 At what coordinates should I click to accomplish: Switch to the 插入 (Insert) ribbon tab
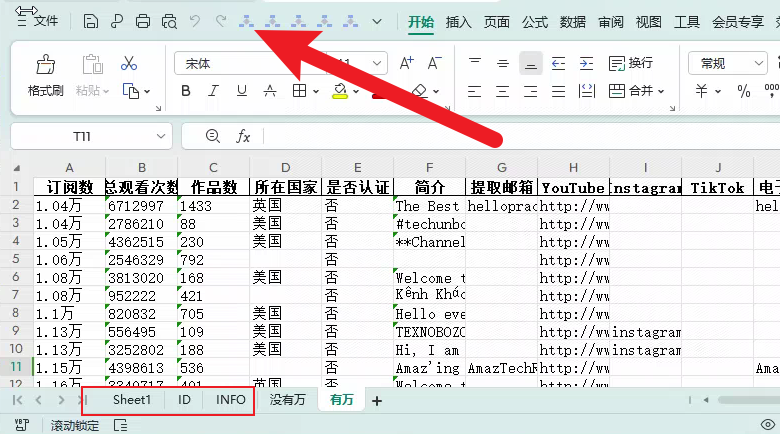[x=459, y=21]
